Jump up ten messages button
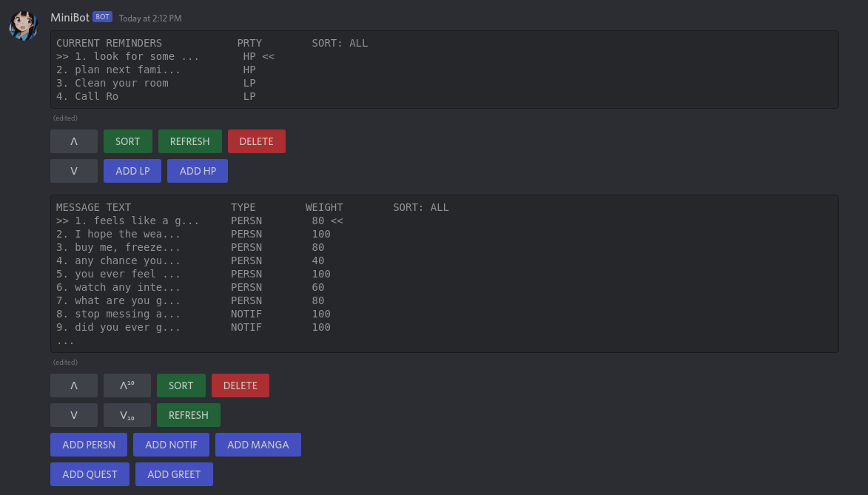The image size is (868, 495). click(x=127, y=385)
